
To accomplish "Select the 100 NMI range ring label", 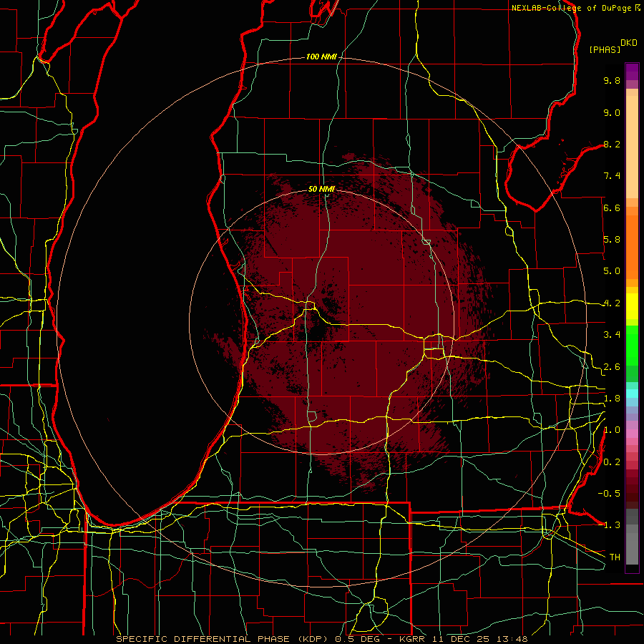I will (321, 57).
